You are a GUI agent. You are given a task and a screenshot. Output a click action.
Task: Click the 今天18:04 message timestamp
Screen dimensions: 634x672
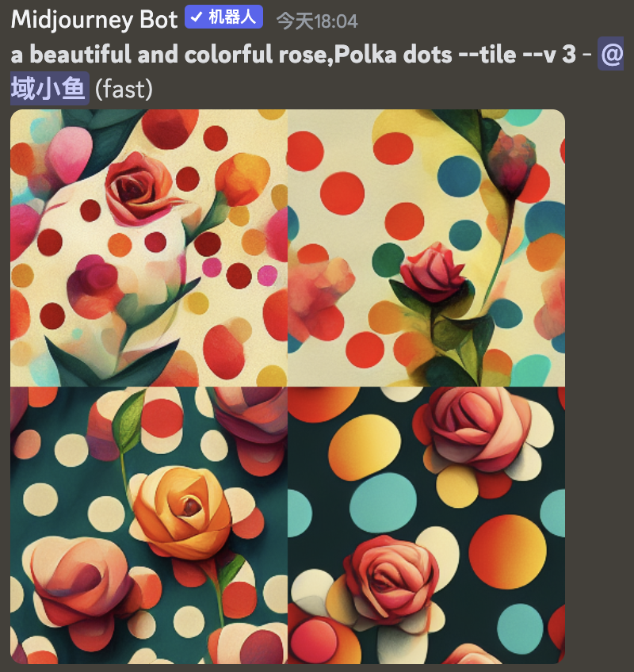point(317,21)
